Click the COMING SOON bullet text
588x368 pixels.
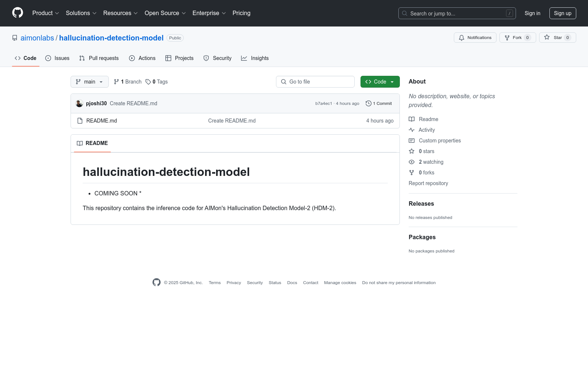click(x=118, y=193)
